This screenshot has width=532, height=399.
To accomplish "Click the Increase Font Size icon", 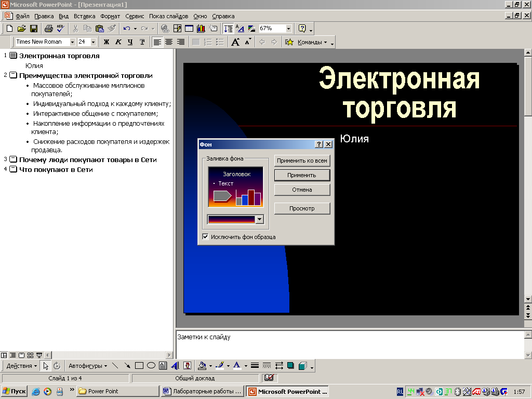I will point(235,42).
